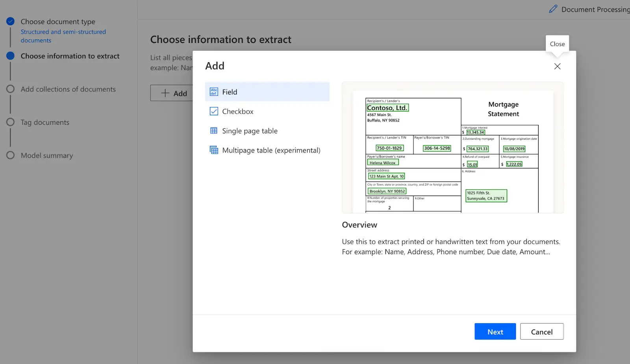This screenshot has height=364, width=630.
Task: Click the plus icon on Add button
Action: (165, 93)
